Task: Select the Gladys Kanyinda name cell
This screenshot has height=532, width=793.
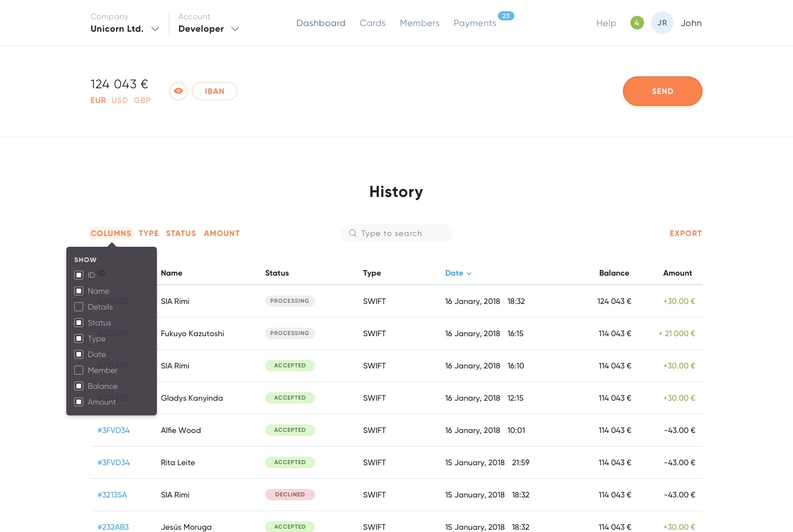Action: [x=192, y=398]
